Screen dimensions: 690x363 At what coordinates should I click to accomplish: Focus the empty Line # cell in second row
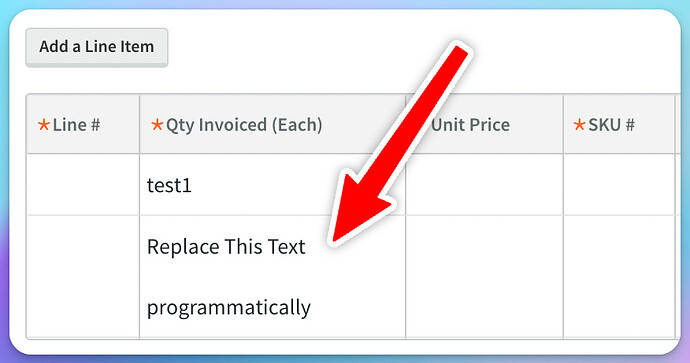83,277
